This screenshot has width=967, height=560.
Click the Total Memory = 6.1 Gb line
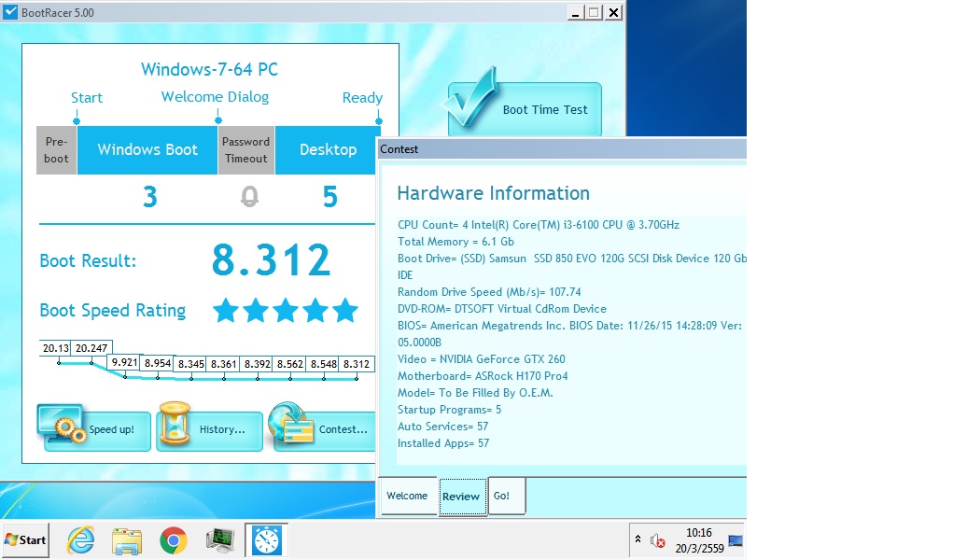click(455, 241)
